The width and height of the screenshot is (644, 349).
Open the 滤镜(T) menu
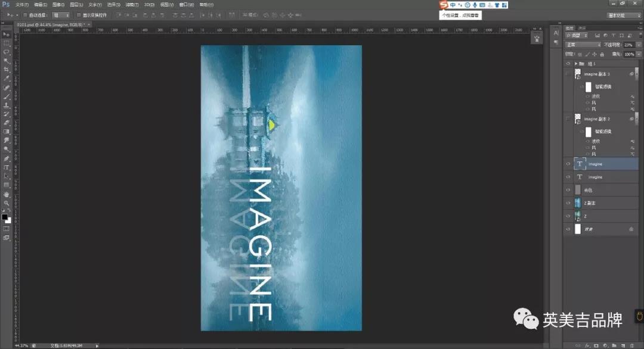click(132, 5)
